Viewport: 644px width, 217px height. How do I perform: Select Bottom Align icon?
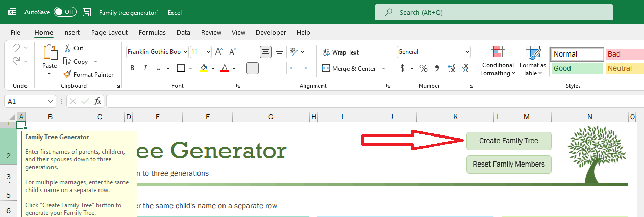(279, 52)
